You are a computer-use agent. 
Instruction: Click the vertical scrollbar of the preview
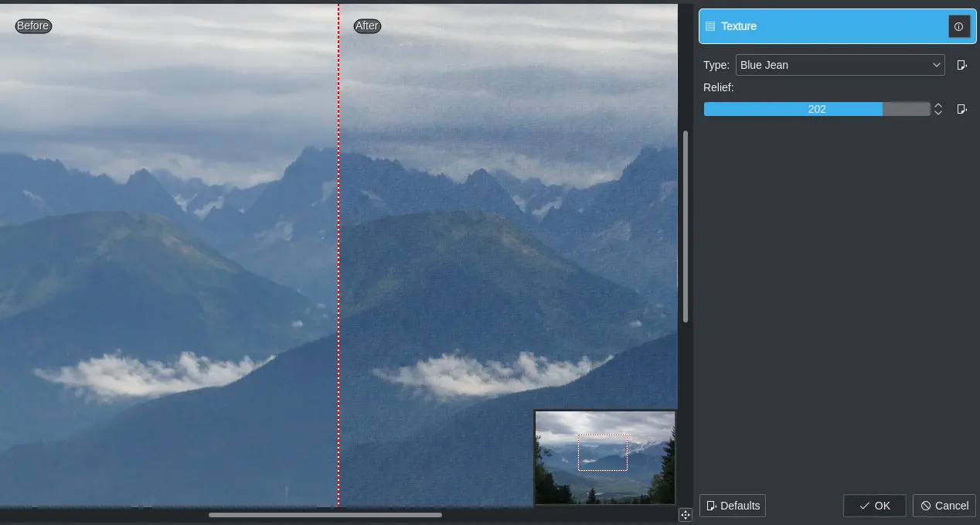click(685, 224)
